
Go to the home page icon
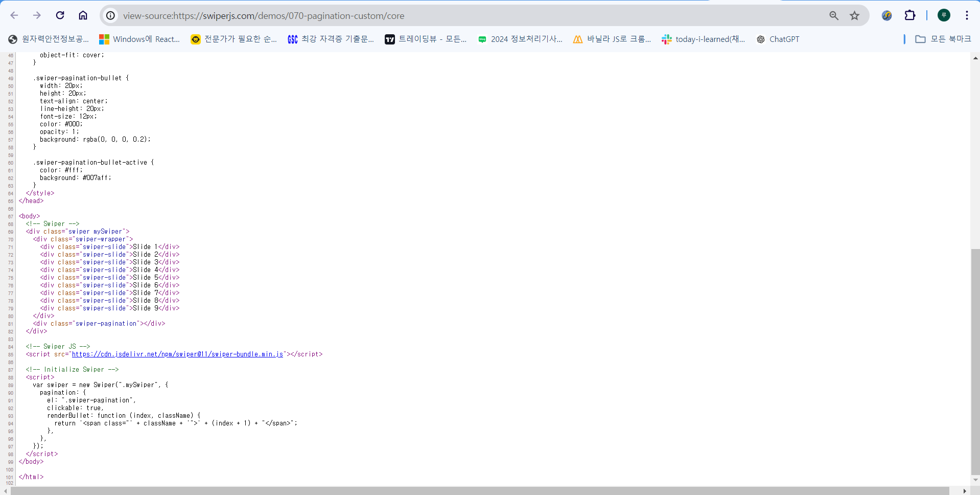pyautogui.click(x=83, y=15)
